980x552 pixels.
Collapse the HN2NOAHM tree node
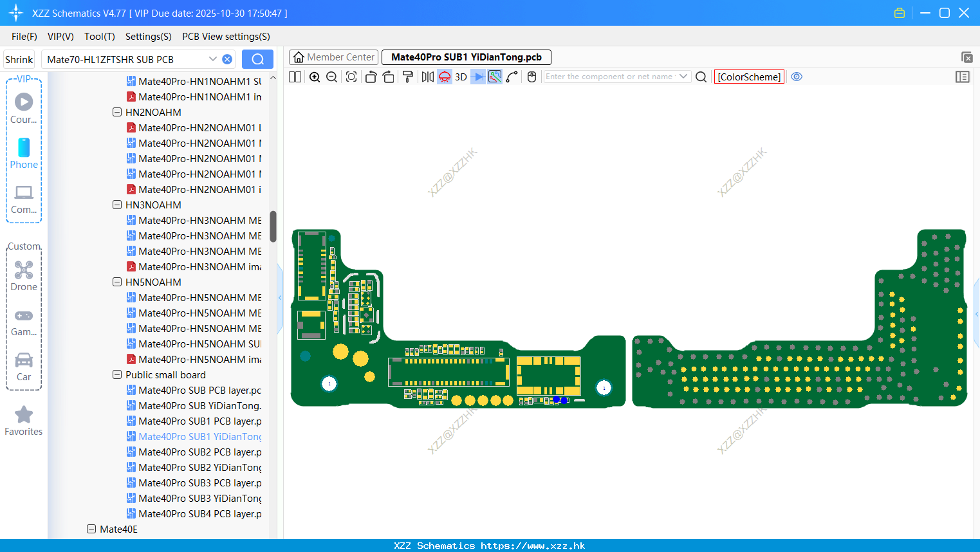[x=117, y=112]
